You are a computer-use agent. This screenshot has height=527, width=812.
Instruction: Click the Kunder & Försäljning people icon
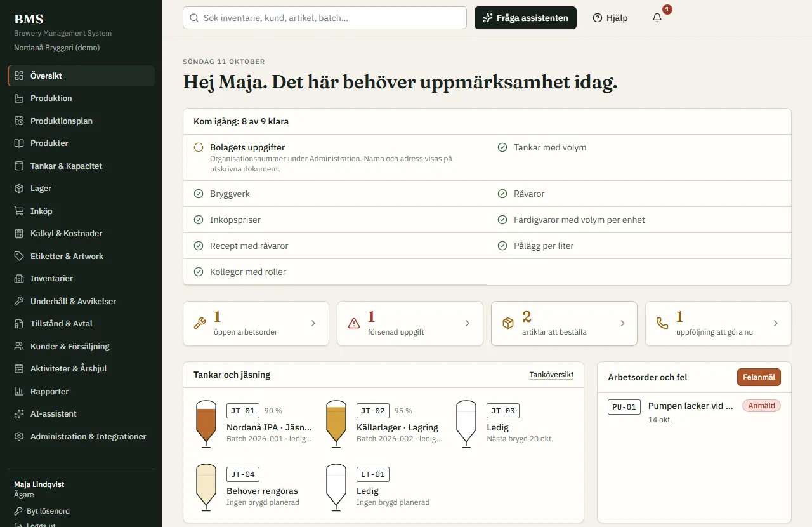pyautogui.click(x=19, y=346)
